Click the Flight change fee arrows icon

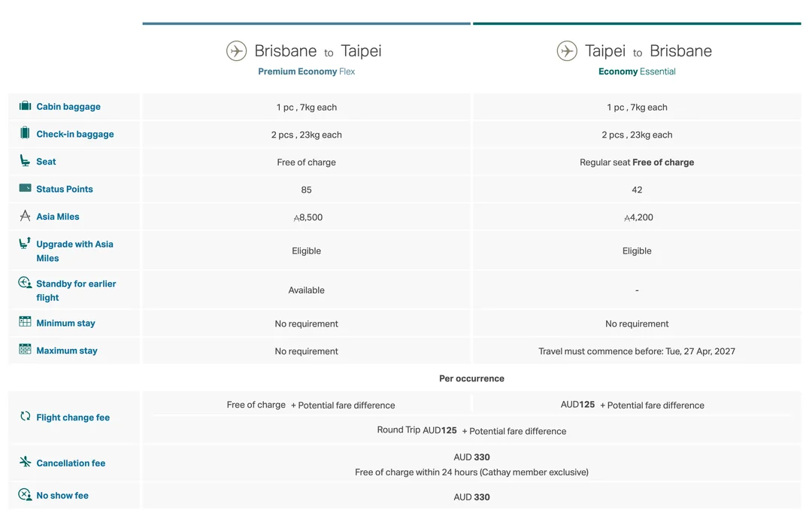click(25, 416)
